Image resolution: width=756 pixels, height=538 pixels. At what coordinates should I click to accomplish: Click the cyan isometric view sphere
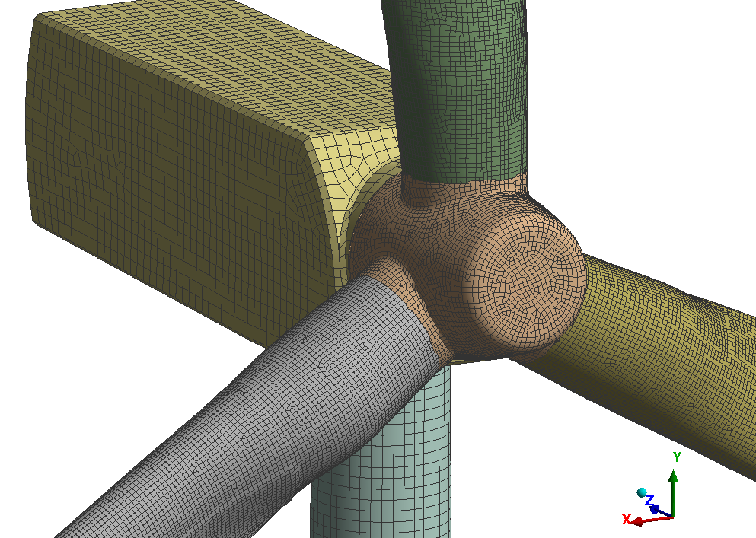pos(642,492)
